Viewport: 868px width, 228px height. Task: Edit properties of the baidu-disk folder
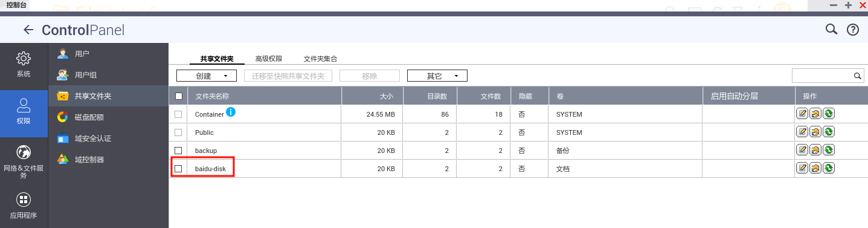pos(802,168)
